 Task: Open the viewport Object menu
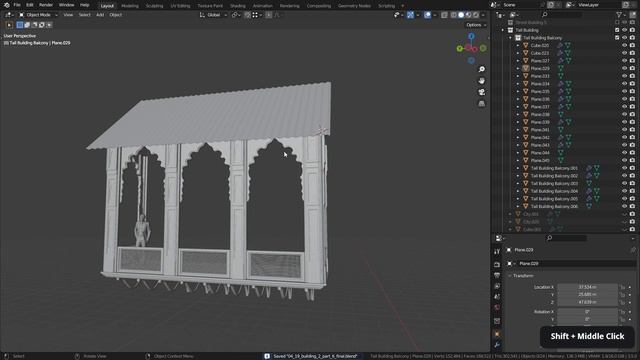pos(116,15)
